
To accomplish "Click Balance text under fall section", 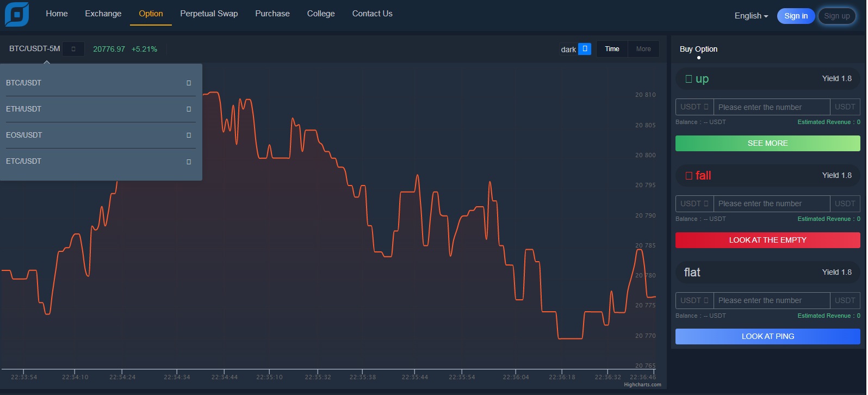I will click(x=700, y=219).
